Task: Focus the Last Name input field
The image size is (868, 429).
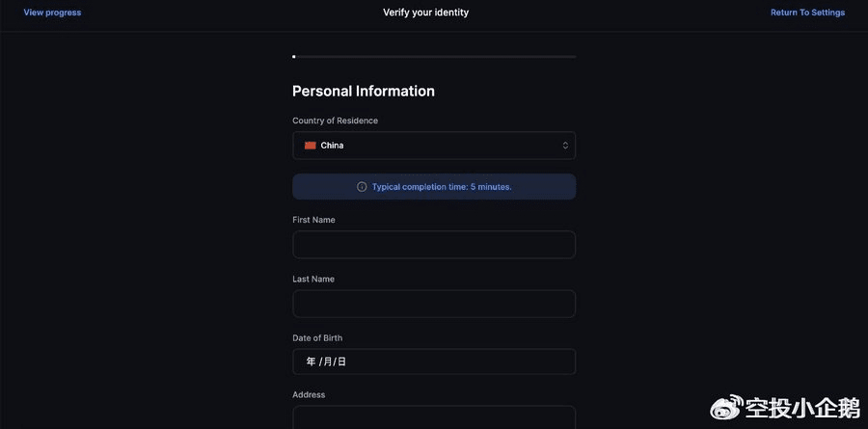Action: click(x=434, y=304)
